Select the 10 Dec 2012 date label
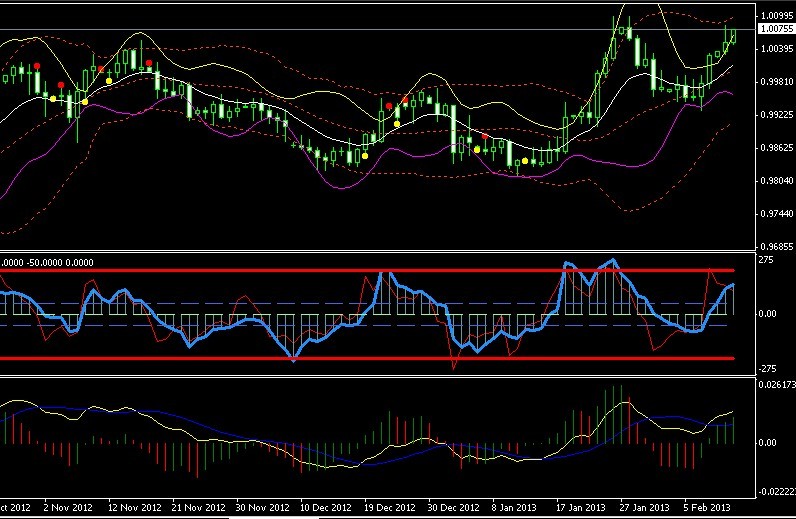Screen dimensions: 796x519 coord(325,507)
